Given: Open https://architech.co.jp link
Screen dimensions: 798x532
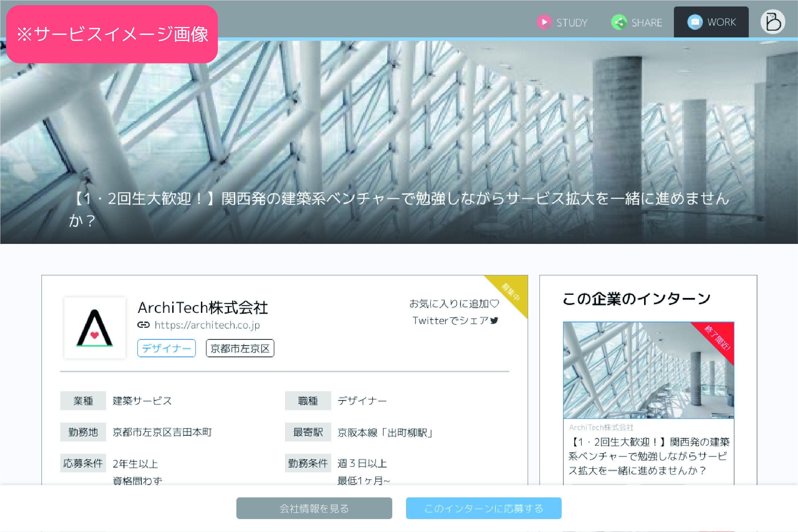Looking at the screenshot, I should coord(207,325).
